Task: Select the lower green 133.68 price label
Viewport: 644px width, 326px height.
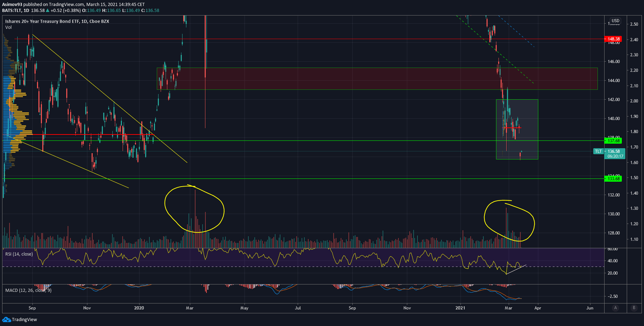Action: point(613,179)
